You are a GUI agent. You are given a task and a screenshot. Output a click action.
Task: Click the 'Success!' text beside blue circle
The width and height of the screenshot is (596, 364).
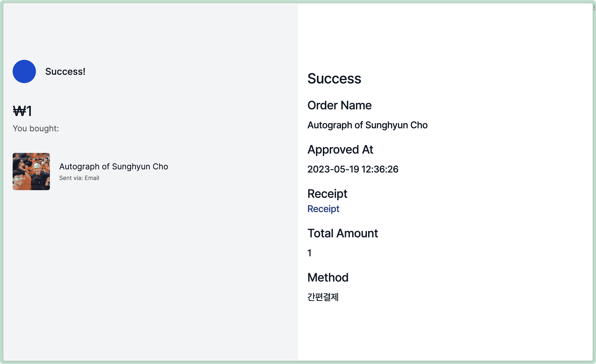[65, 71]
